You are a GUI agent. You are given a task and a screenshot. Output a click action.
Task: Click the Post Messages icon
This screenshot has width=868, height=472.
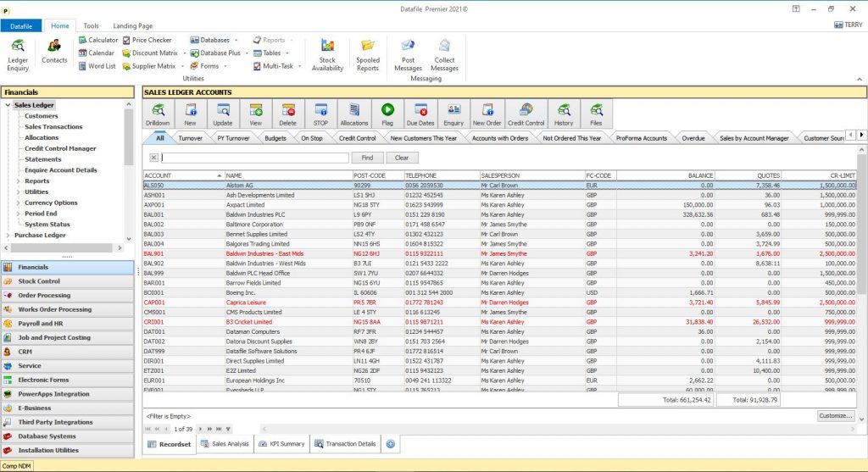tap(408, 55)
